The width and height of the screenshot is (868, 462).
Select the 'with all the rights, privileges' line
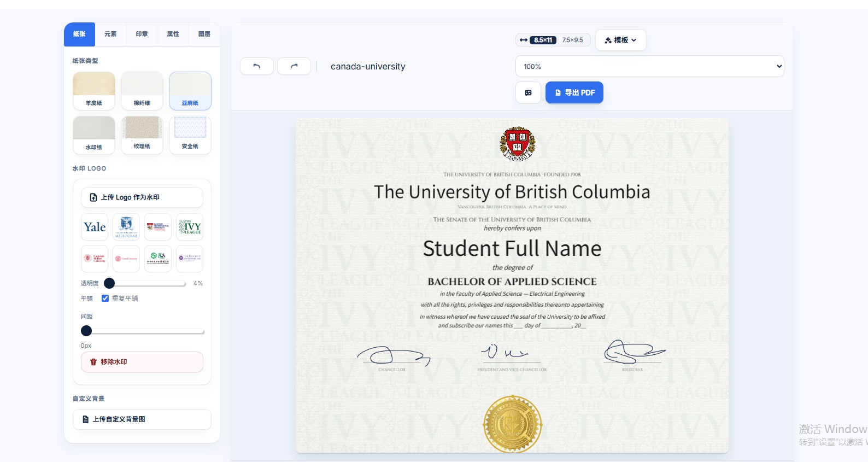512,305
